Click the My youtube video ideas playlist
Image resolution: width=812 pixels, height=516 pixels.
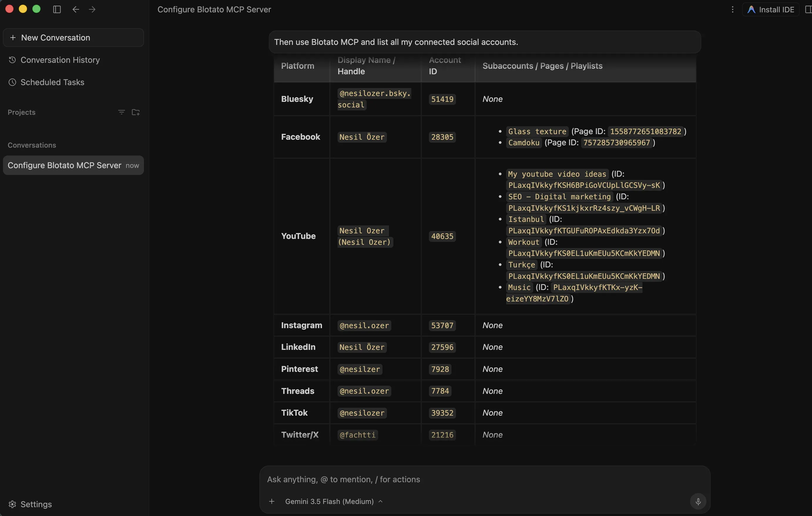point(557,174)
